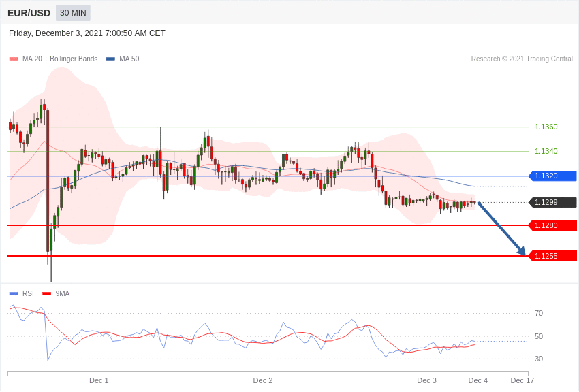
Task: Click the 30 MIN timeframe badge
Action: pos(73,13)
